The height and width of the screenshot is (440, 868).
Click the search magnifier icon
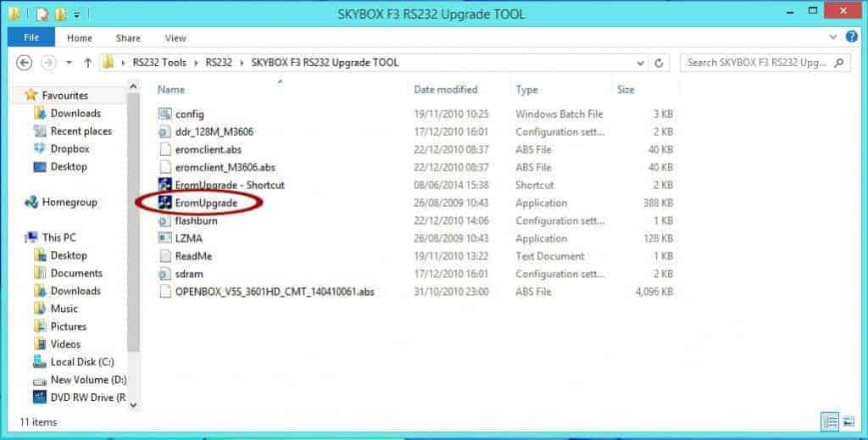[x=839, y=63]
